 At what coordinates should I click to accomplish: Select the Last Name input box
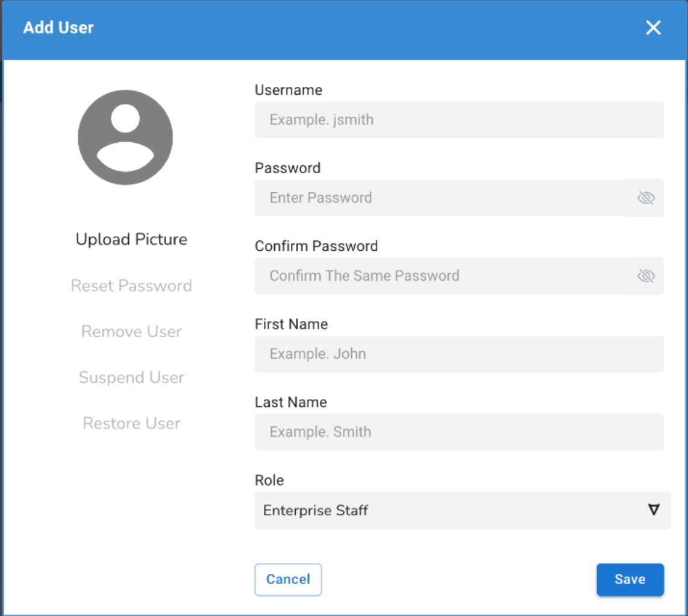pyautogui.click(x=459, y=432)
